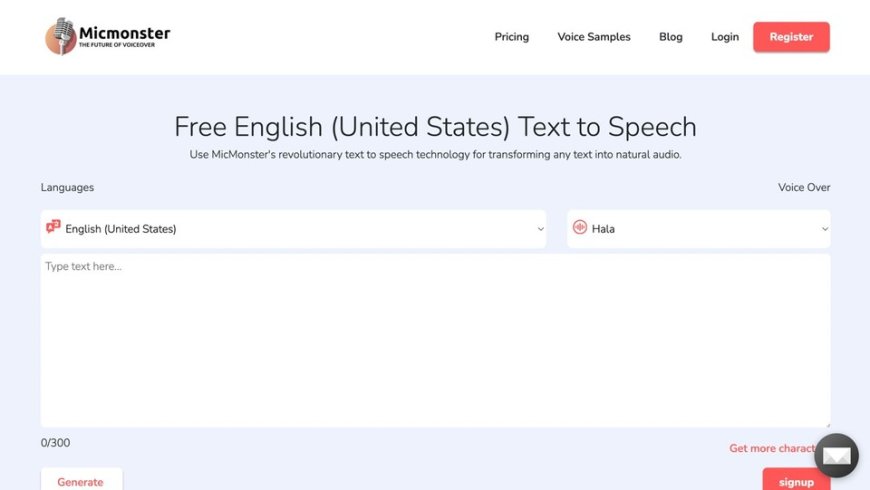Image resolution: width=870 pixels, height=490 pixels.
Task: Click the voice waveform icon beside Hala
Action: 580,227
